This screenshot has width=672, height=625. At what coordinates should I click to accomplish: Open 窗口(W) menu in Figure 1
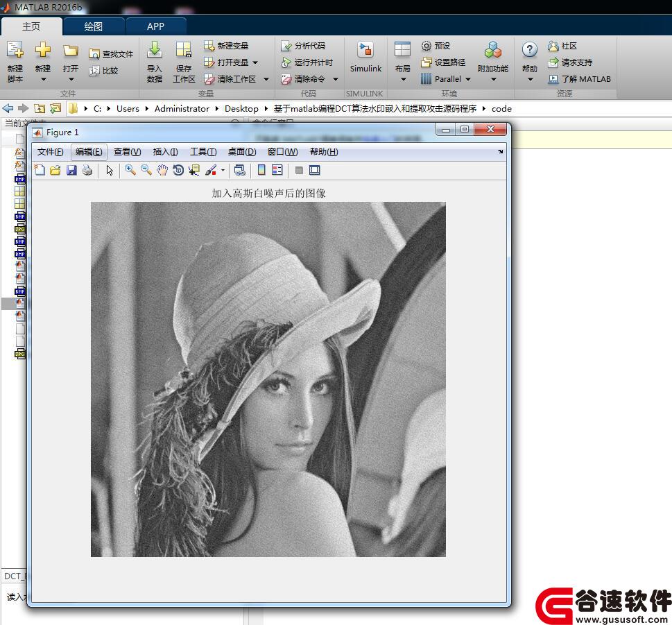click(x=282, y=152)
